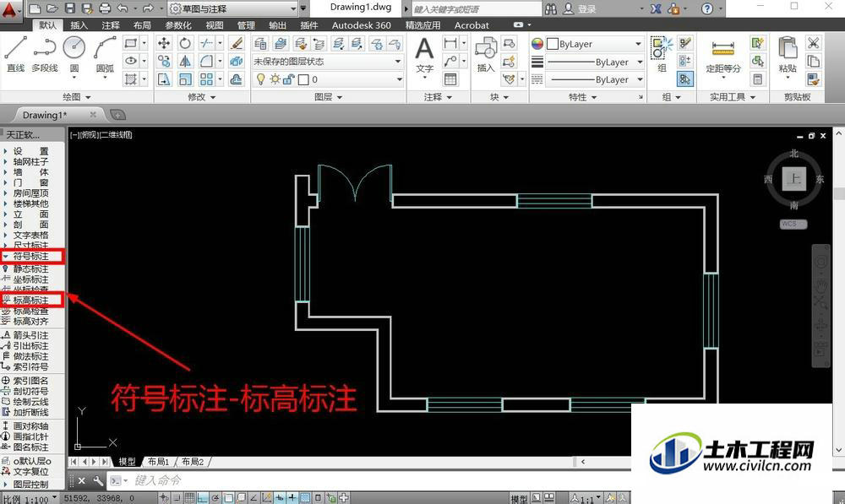Screen dimensions: 845x504
Task: Click the search binoculars icon
Action: tap(551, 8)
